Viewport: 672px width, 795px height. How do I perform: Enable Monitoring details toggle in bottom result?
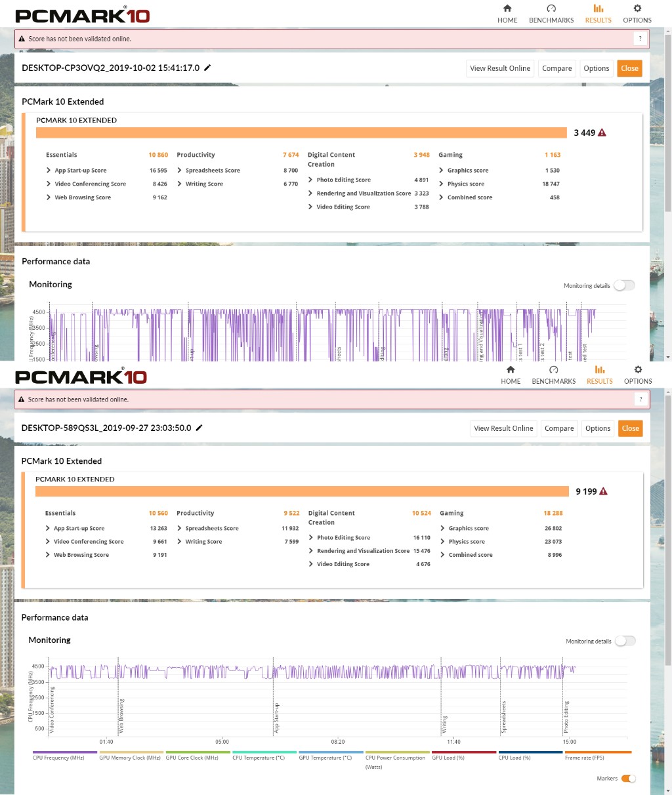[625, 641]
